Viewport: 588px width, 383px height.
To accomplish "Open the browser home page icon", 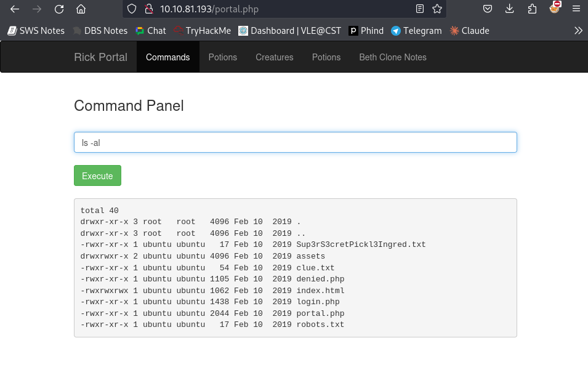I will (81, 9).
